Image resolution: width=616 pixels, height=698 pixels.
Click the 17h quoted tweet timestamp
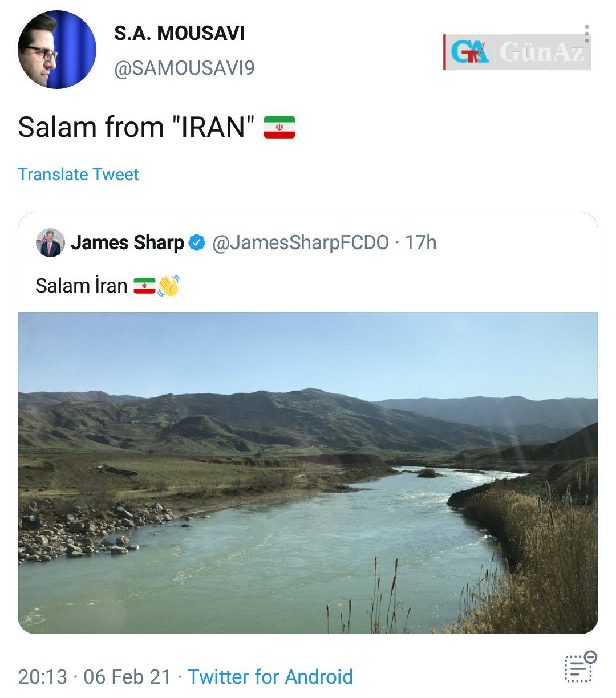421,243
